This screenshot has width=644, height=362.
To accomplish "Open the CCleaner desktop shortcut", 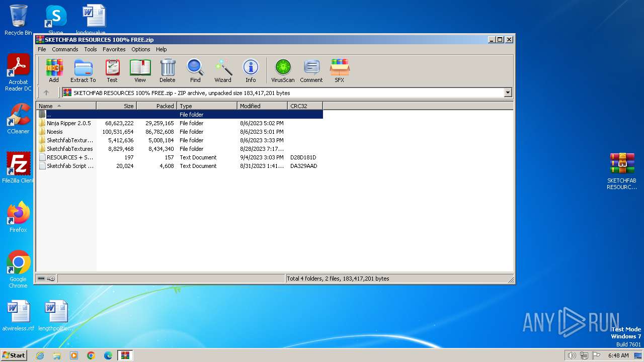I will tap(18, 119).
